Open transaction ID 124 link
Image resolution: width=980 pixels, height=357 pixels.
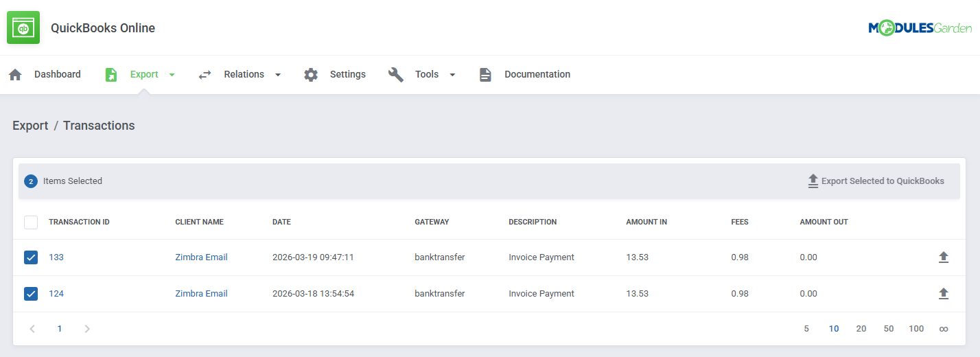click(56, 294)
